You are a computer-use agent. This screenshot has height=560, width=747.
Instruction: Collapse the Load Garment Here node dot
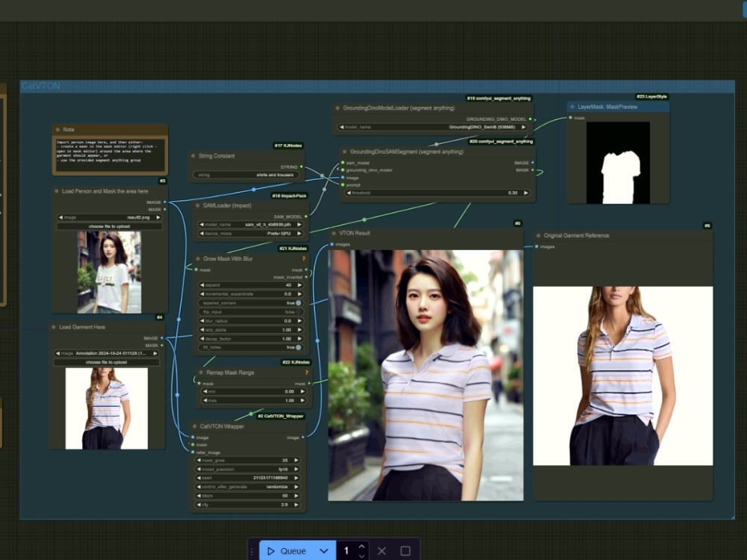coord(53,327)
